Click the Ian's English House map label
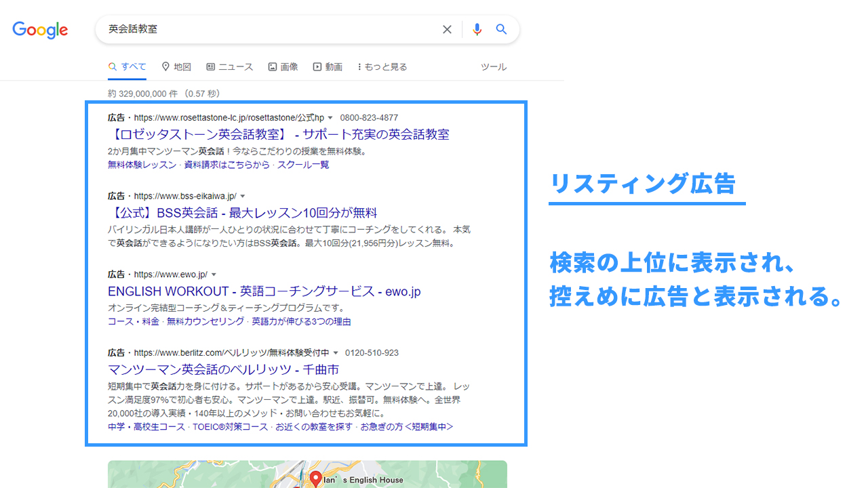 coord(363,480)
